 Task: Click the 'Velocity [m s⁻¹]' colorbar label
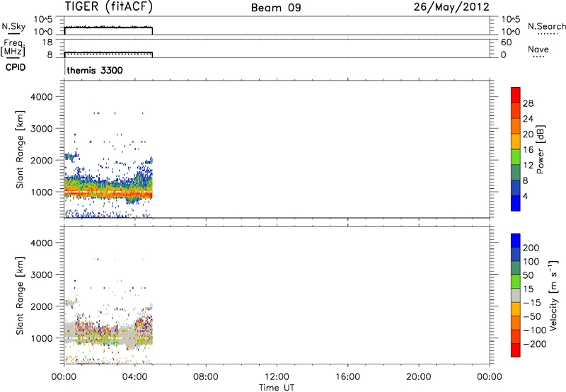click(553, 295)
